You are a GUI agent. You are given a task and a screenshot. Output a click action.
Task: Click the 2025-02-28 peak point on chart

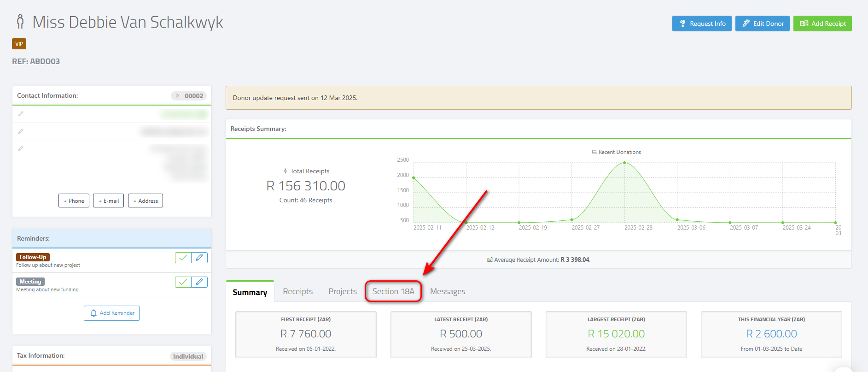click(624, 163)
